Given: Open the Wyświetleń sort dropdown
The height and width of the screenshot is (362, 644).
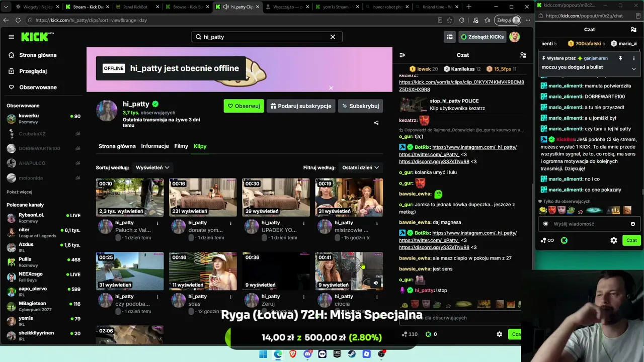Looking at the screenshot, I should pyautogui.click(x=152, y=167).
